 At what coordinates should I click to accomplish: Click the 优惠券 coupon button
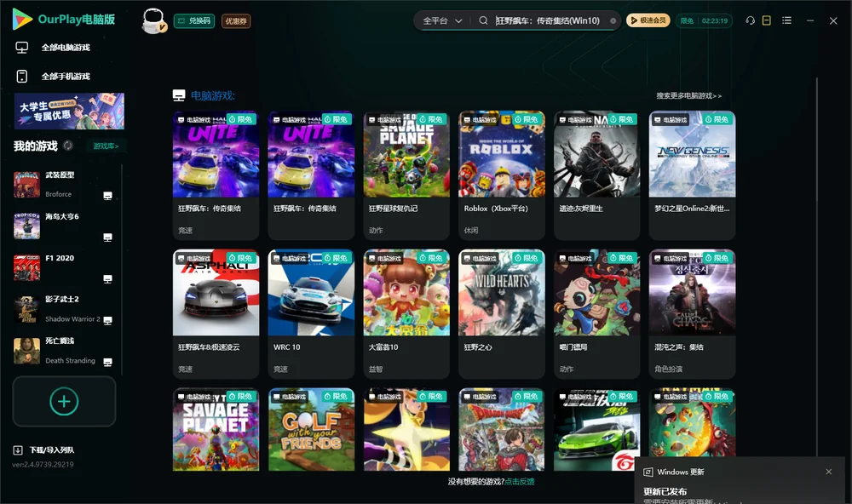[236, 20]
